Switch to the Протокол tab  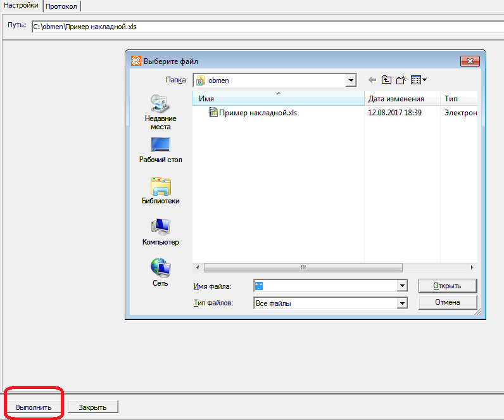[x=62, y=6]
